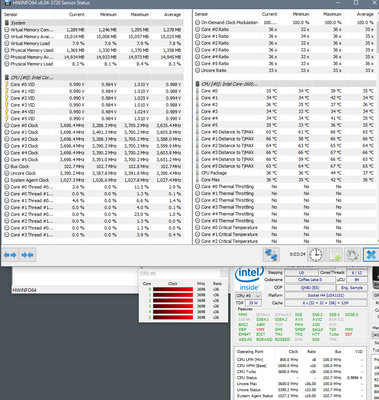The height and width of the screenshot is (400, 379).
Task: Click the clock icon to reset timer
Action: (x=315, y=255)
